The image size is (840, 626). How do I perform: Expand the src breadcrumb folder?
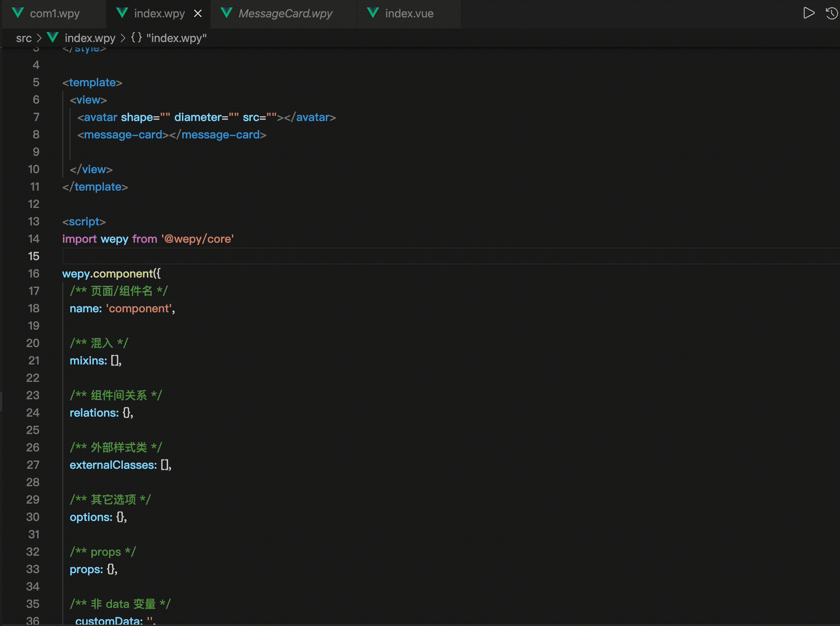point(24,38)
